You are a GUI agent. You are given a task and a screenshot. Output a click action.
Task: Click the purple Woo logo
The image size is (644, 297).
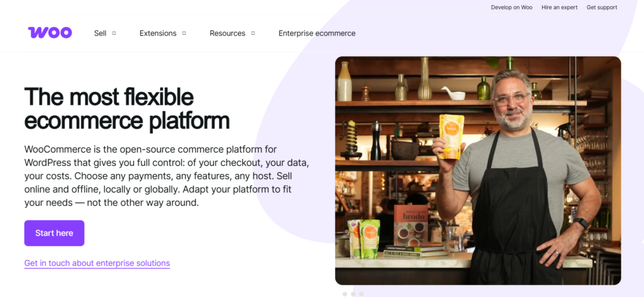point(50,33)
